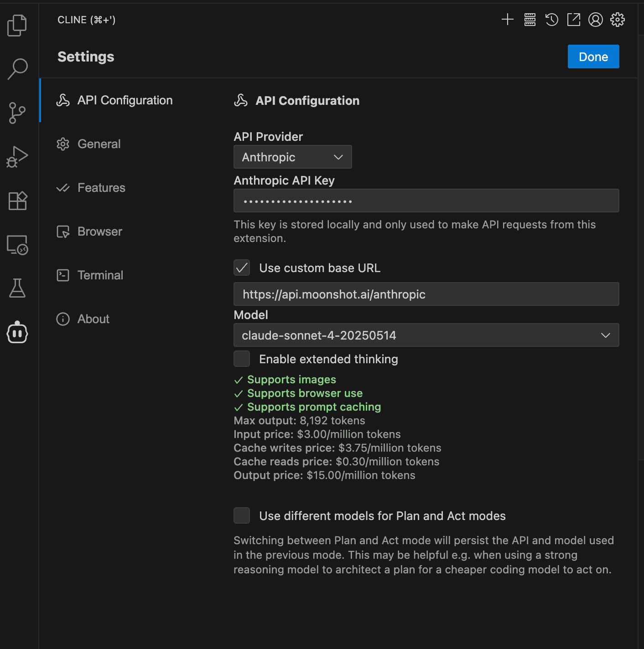
Task: Click the Features double-check icon
Action: [x=63, y=188]
